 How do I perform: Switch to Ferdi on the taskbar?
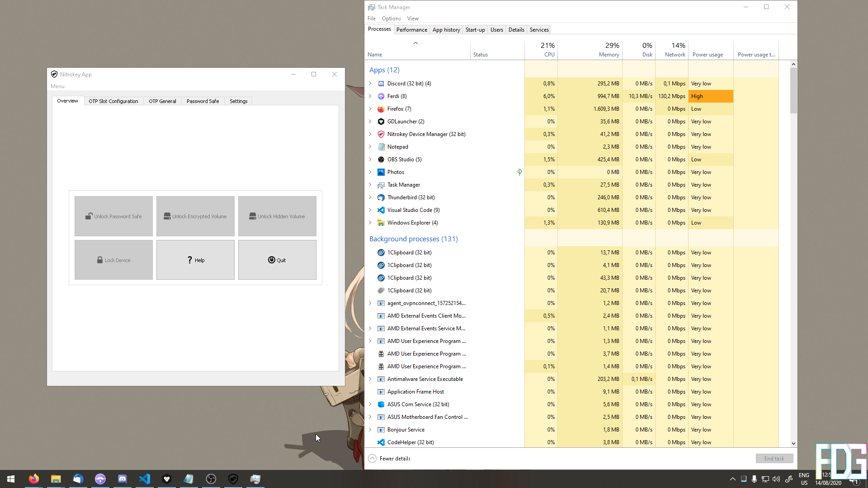[x=100, y=479]
